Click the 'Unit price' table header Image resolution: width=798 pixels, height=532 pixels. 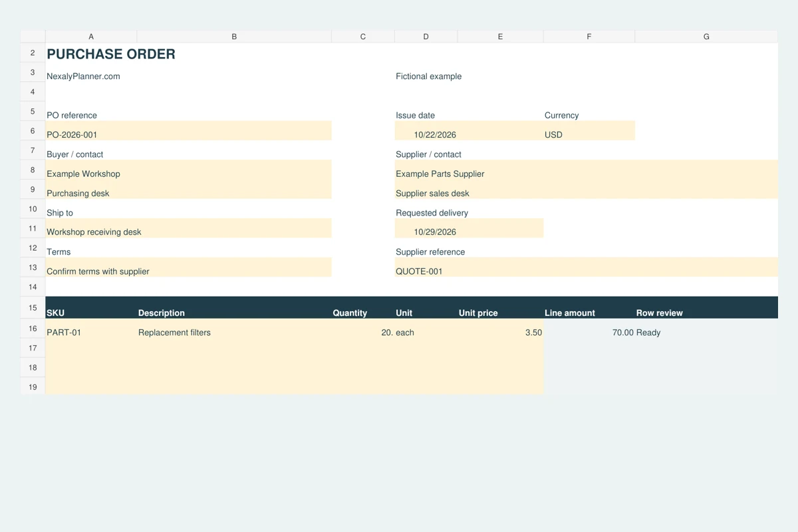[500, 308]
